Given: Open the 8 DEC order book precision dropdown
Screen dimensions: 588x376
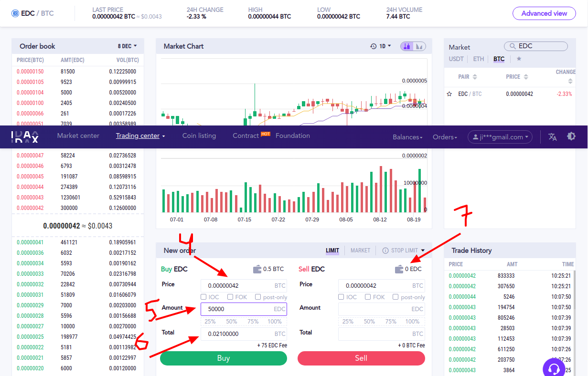Looking at the screenshot, I should (x=128, y=46).
